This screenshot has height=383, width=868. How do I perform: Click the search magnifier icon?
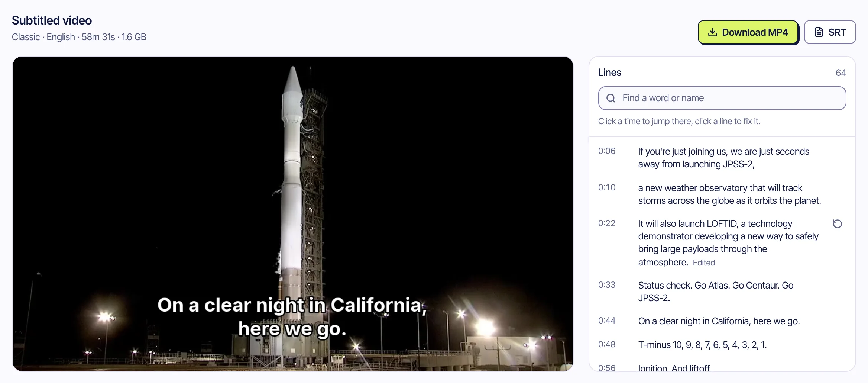[x=611, y=98]
